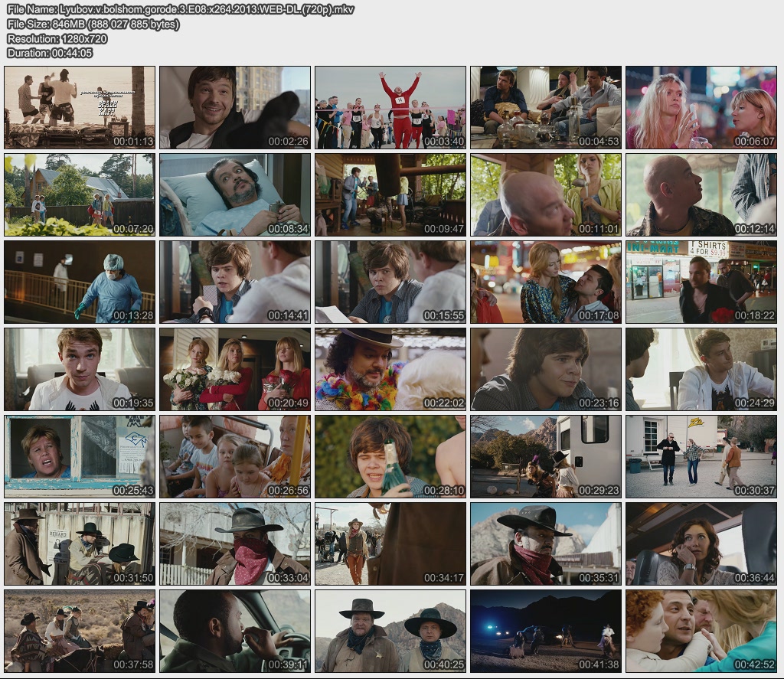Open the frame of three women holding bouquets
The width and height of the screenshot is (784, 679).
(x=235, y=369)
